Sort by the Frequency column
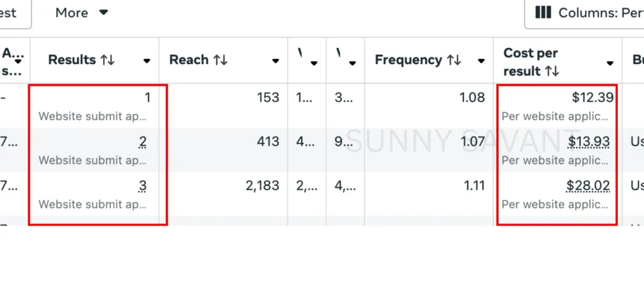Image resolution: width=644 pixels, height=292 pixels. 454,60
